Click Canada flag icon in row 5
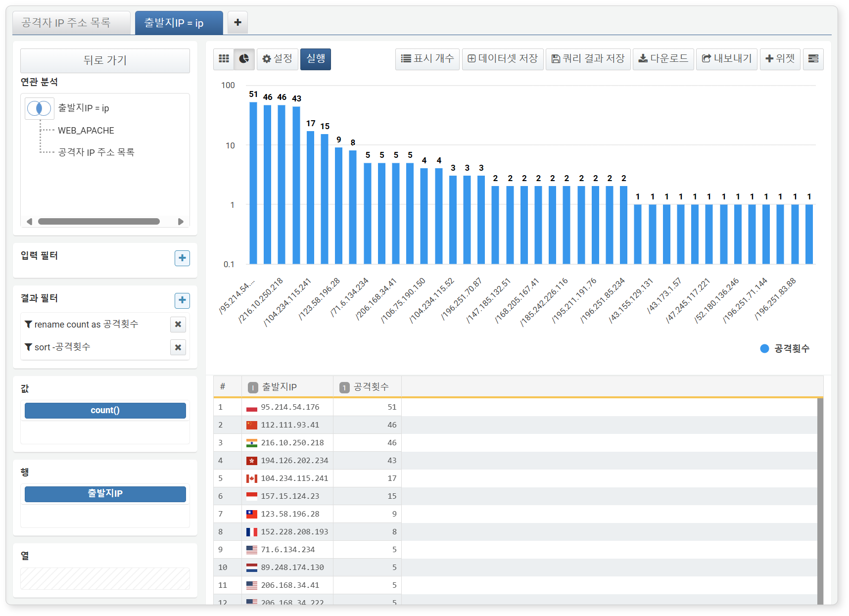849x616 pixels. 252,478
